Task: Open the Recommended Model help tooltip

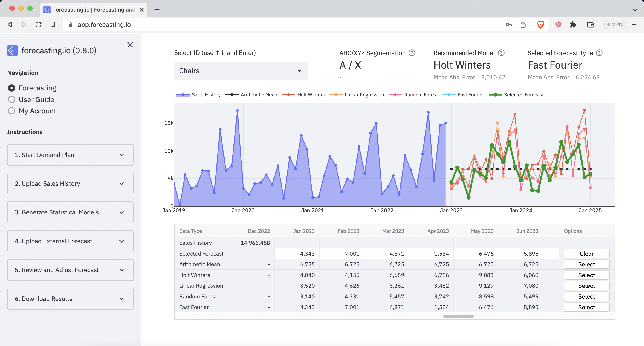Action: point(501,53)
